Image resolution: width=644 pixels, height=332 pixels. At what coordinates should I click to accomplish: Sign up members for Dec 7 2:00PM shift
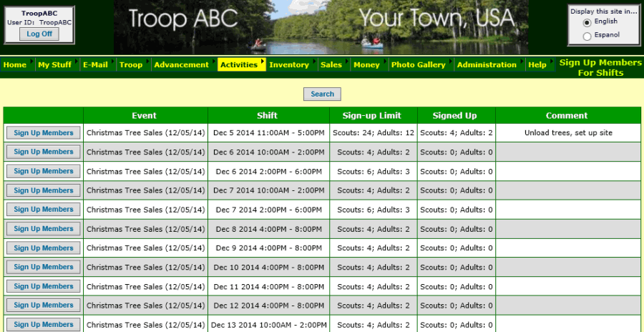point(44,209)
